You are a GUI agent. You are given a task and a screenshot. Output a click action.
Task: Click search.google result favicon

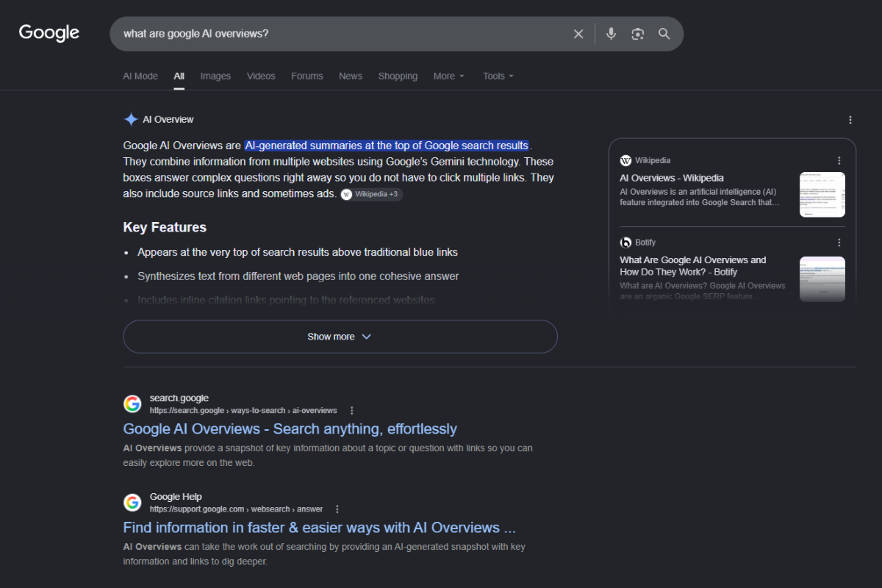click(x=132, y=404)
